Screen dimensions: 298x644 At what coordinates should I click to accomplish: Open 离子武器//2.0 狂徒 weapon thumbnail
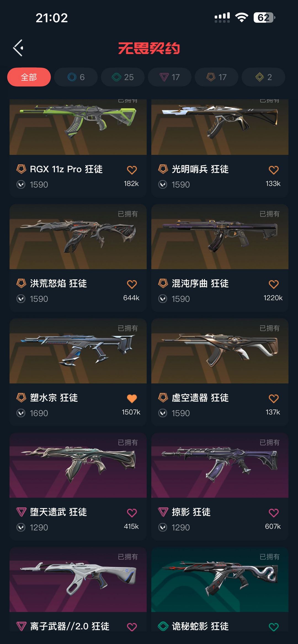(78, 580)
